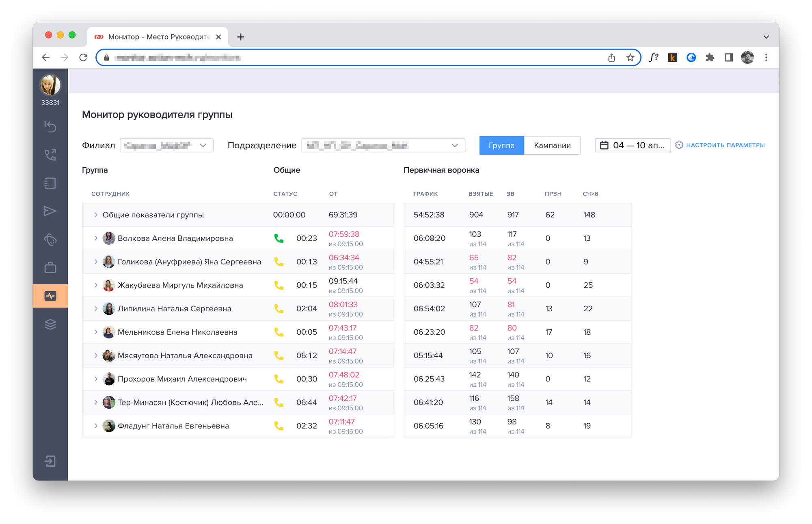Click the phone calls sidebar icon
This screenshot has height=524, width=812.
50,155
